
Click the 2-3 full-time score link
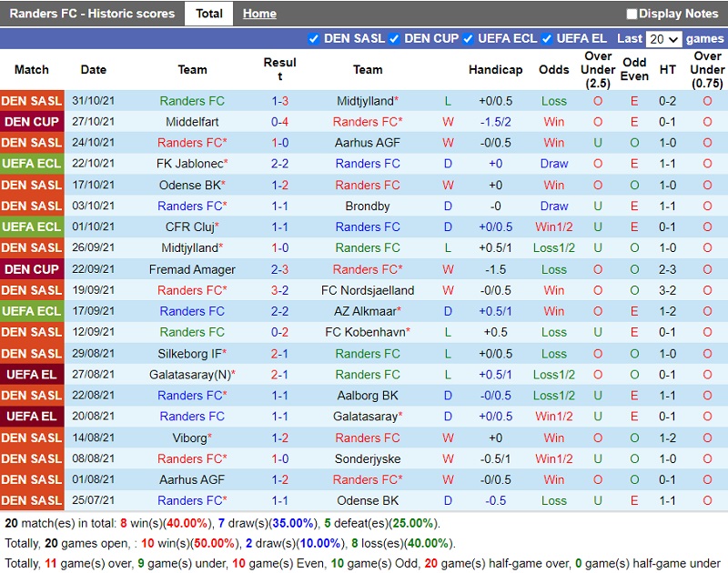tap(279, 269)
